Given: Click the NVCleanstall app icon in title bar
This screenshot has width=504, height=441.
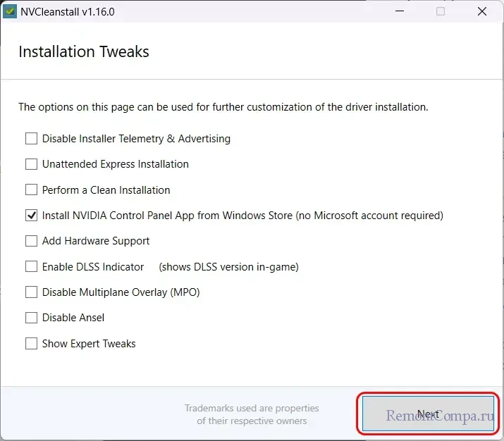Looking at the screenshot, I should [11, 11].
